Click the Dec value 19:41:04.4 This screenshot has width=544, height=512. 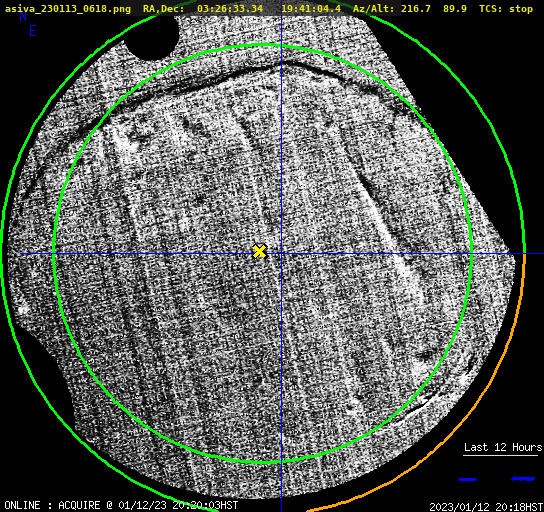click(x=311, y=9)
